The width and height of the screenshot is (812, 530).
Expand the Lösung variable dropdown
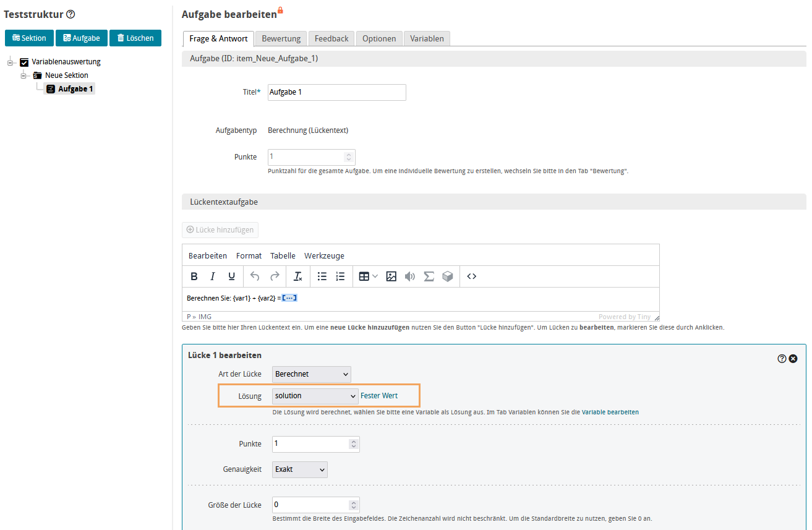(x=315, y=396)
